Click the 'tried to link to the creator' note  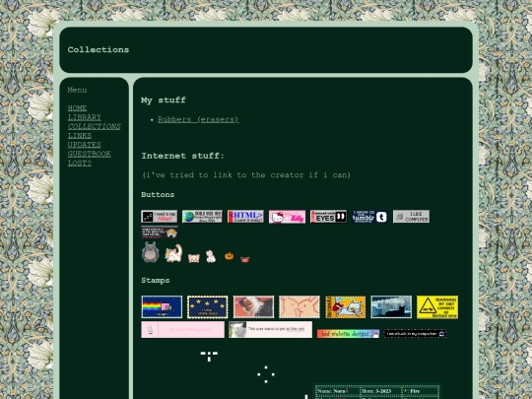(246, 175)
